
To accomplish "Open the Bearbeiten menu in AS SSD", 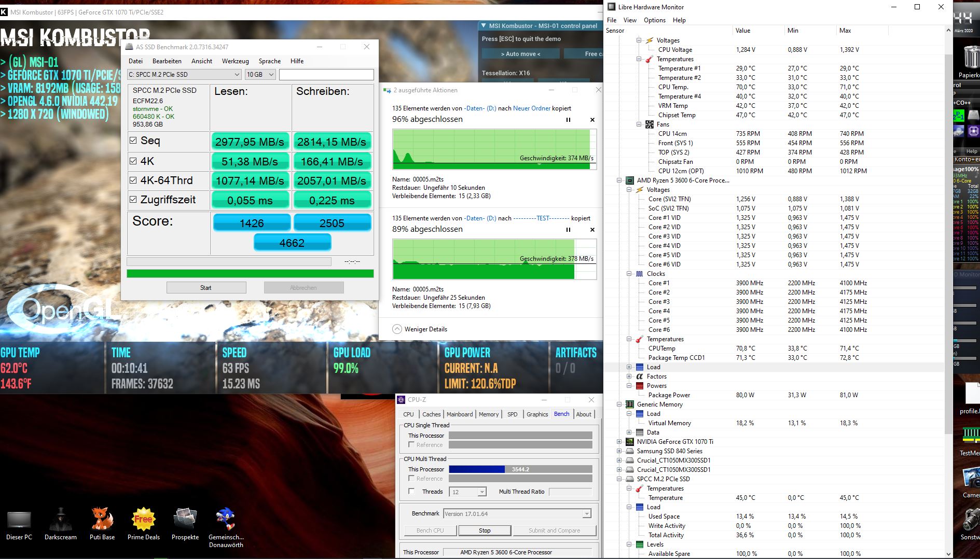I will (x=167, y=61).
